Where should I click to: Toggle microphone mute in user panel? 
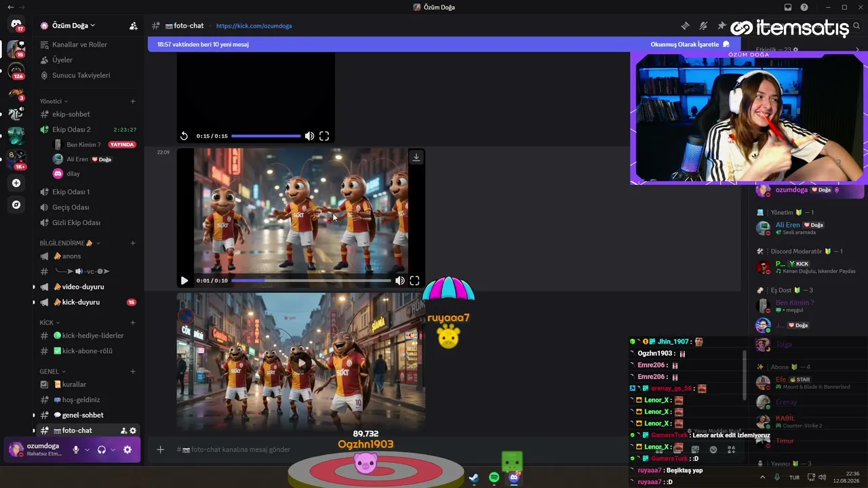pos(76,449)
